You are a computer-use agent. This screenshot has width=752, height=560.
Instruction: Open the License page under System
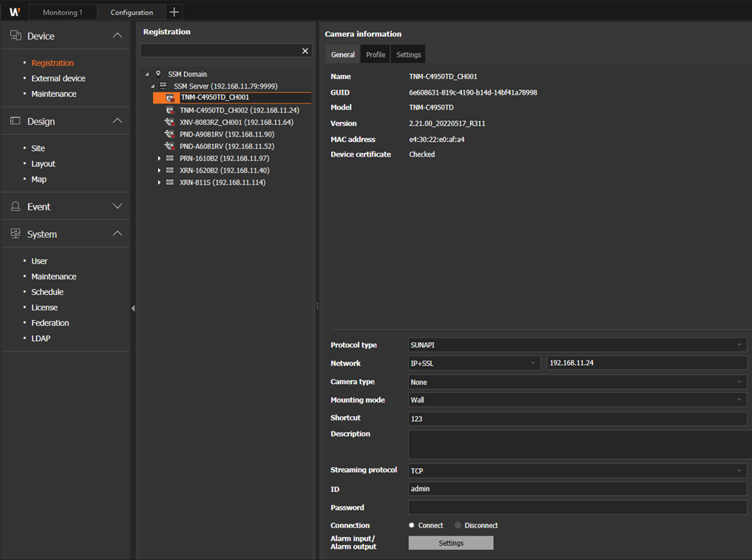click(44, 307)
